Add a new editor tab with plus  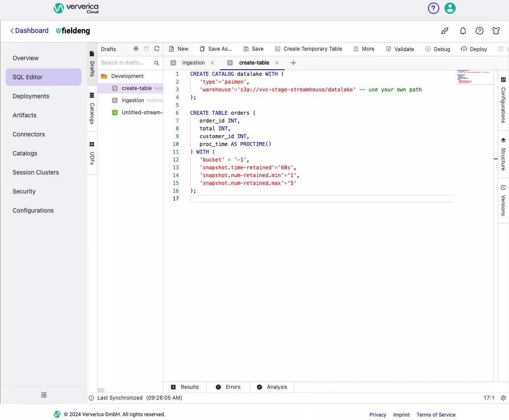click(x=293, y=63)
